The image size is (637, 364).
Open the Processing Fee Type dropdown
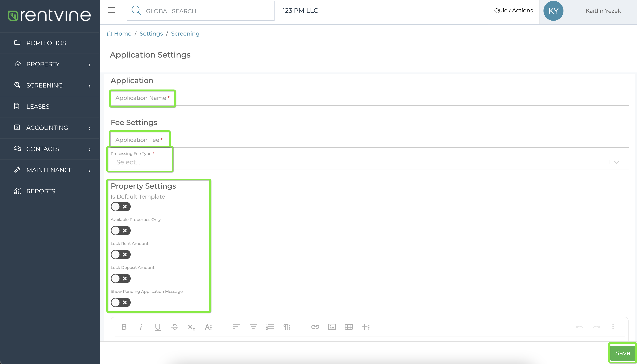(x=369, y=162)
